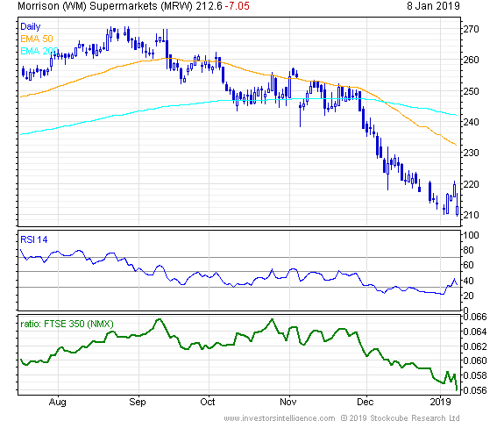Image resolution: width=504 pixels, height=421 pixels.
Task: Click the ratio axis value 0.058
Action: [x=475, y=375]
